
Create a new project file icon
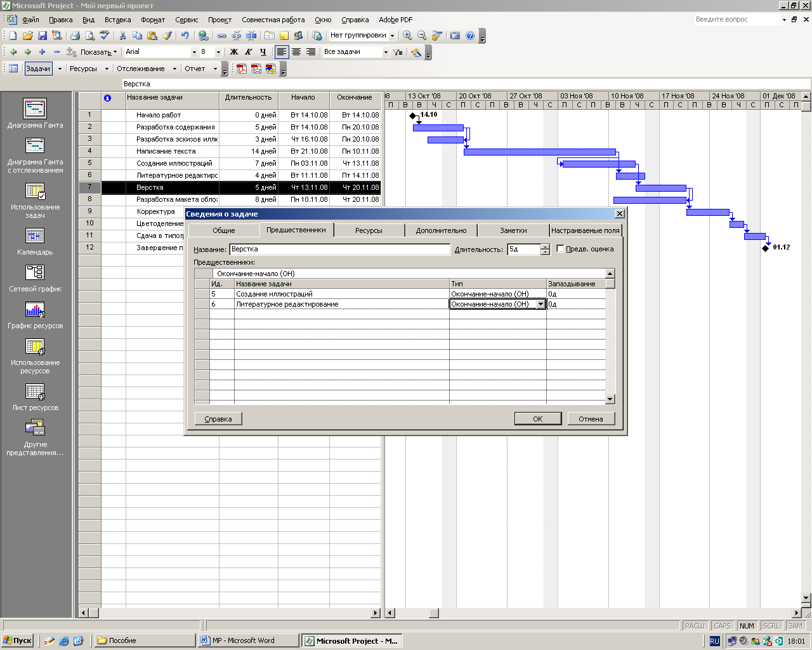(x=13, y=36)
